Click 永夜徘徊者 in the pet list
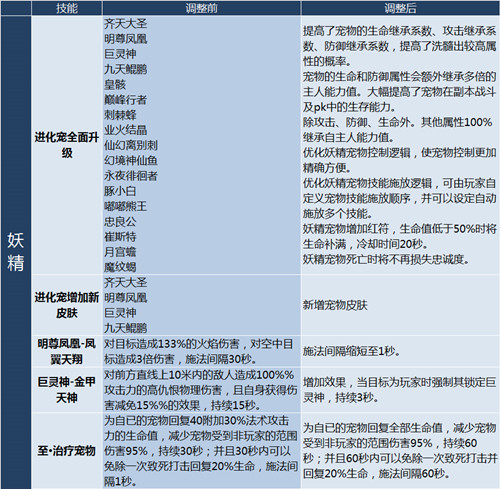The image size is (500, 489). tap(131, 176)
